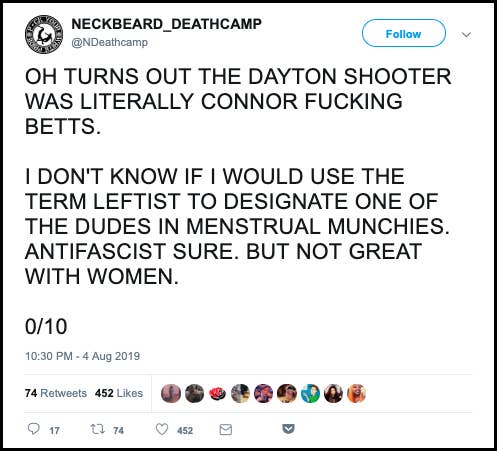Image resolution: width=497 pixels, height=451 pixels.
Task: Open the @NDeathcamp handle link
Action: pos(110,43)
